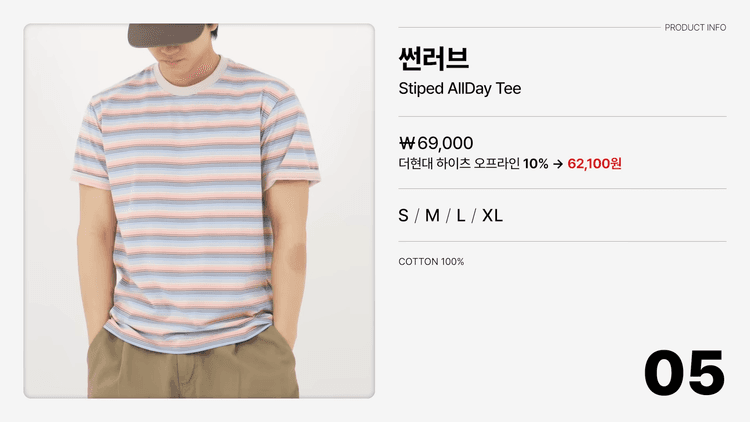The height and width of the screenshot is (422, 750).
Task: Click the PRODUCT INFO label
Action: point(695,28)
